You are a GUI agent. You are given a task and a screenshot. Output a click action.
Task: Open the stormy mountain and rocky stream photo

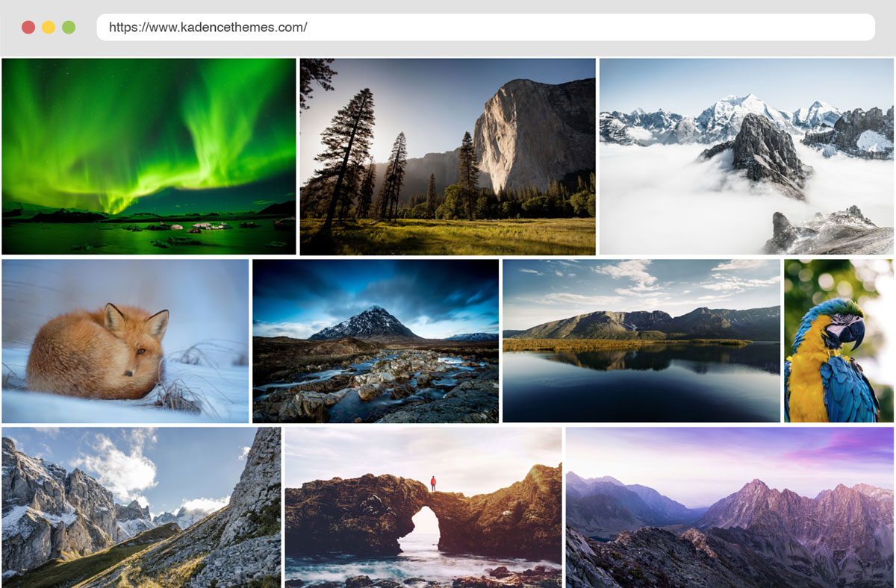tap(376, 341)
